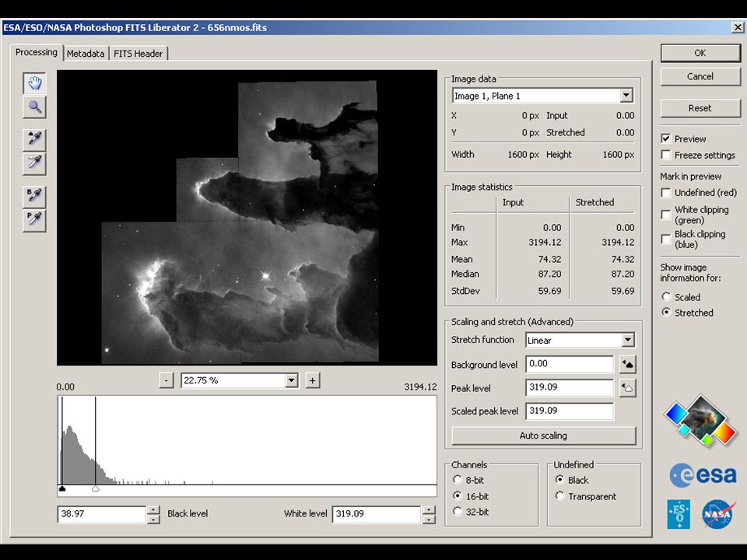This screenshot has width=747, height=560.
Task: Select the Hand pan tool
Action: point(34,83)
